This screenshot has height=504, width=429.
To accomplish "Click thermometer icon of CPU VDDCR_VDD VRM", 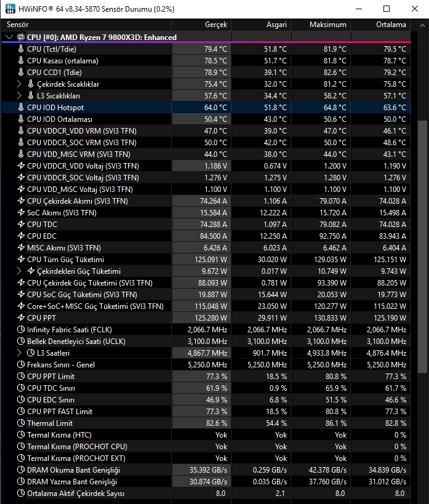I will [x=21, y=131].
